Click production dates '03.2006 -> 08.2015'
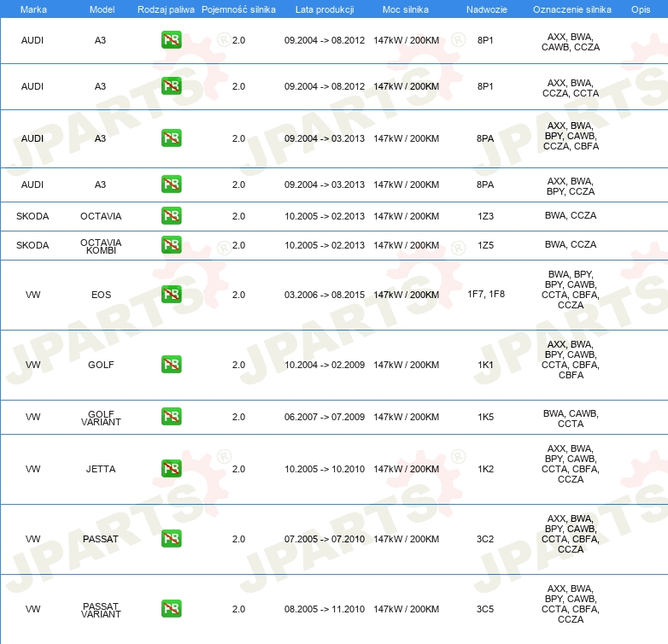This screenshot has height=644, width=668. pyautogui.click(x=325, y=295)
